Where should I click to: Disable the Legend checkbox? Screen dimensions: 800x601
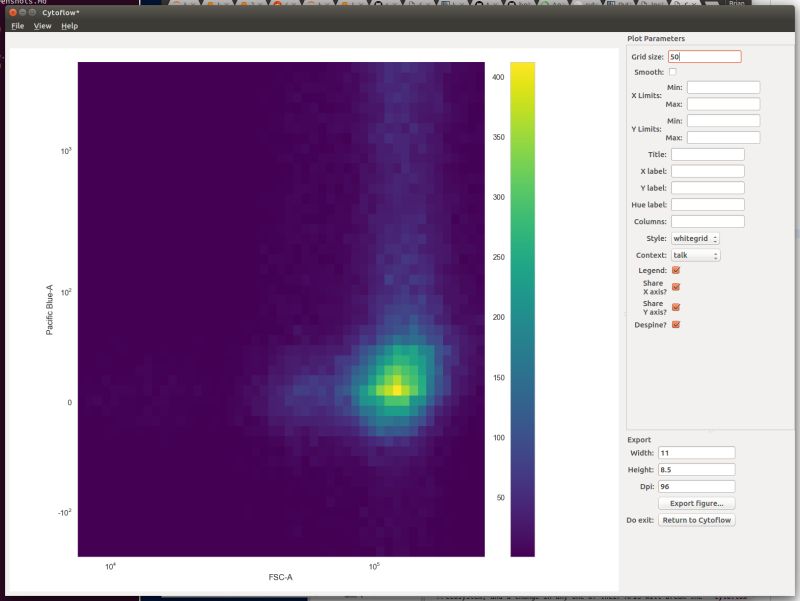(x=677, y=269)
